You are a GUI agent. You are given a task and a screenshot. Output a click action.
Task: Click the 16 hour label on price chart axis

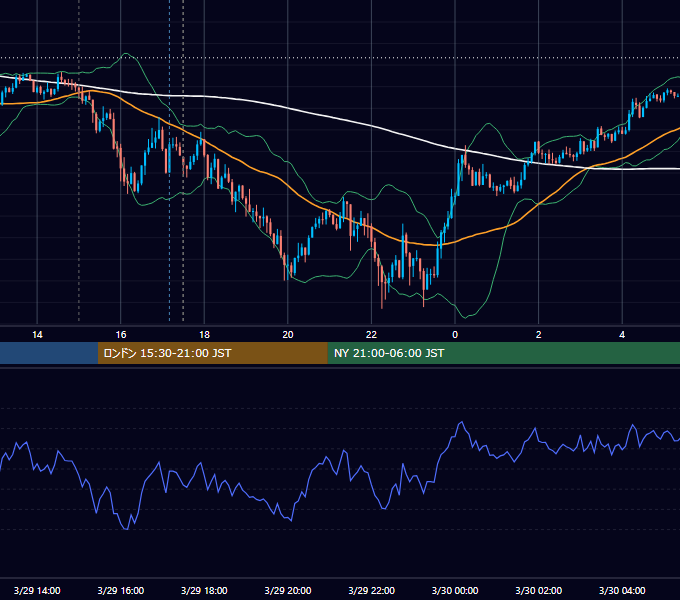[x=121, y=335]
